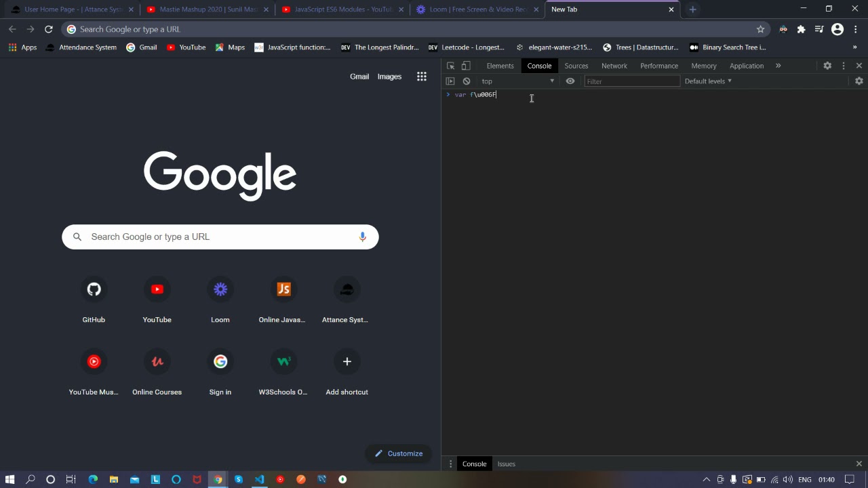Create live expression with eye icon

[570, 81]
